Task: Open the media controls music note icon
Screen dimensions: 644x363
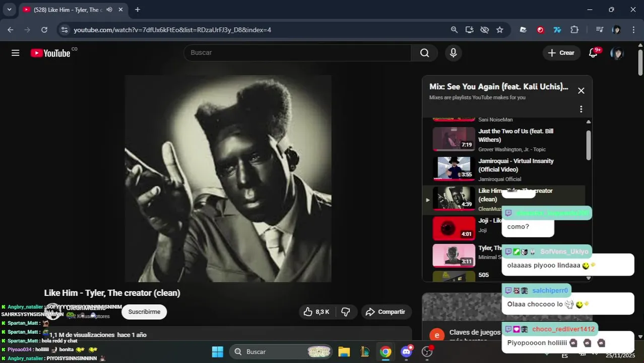Action: point(599,30)
